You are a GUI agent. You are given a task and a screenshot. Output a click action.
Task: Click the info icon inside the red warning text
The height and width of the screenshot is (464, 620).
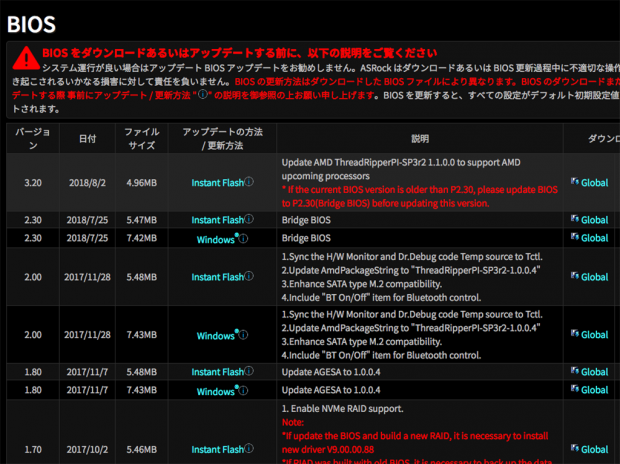pos(203,94)
